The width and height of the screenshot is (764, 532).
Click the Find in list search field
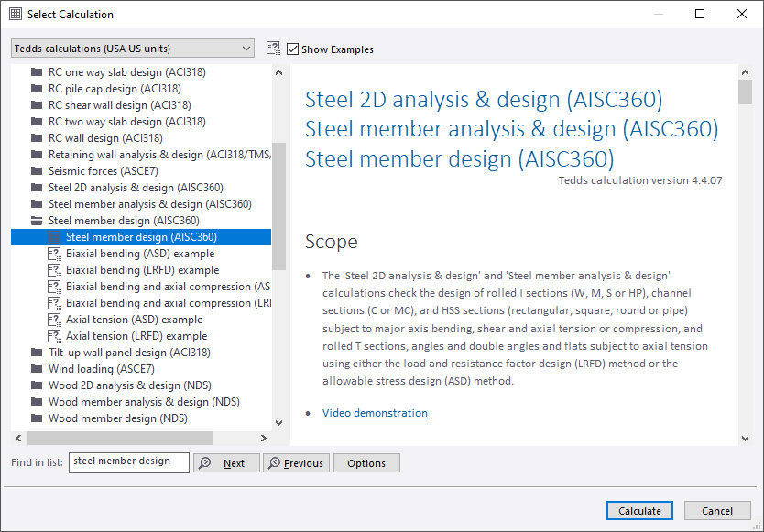click(128, 462)
